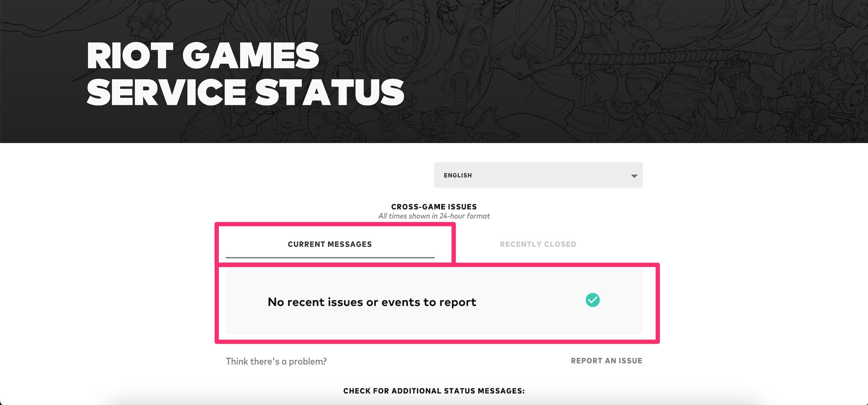Click the language selector chevron arrow
The width and height of the screenshot is (868, 405).
point(634,175)
